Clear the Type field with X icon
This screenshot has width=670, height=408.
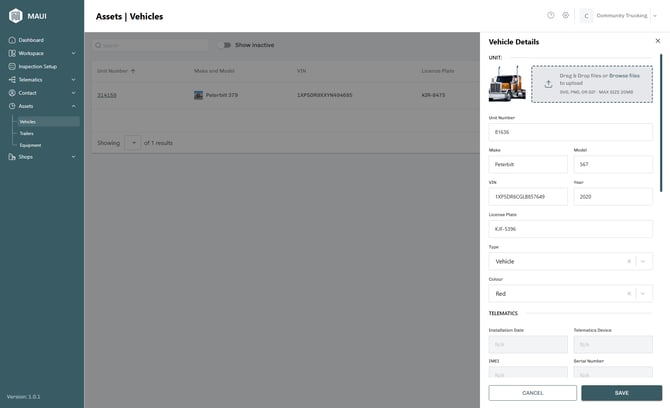pyautogui.click(x=629, y=261)
